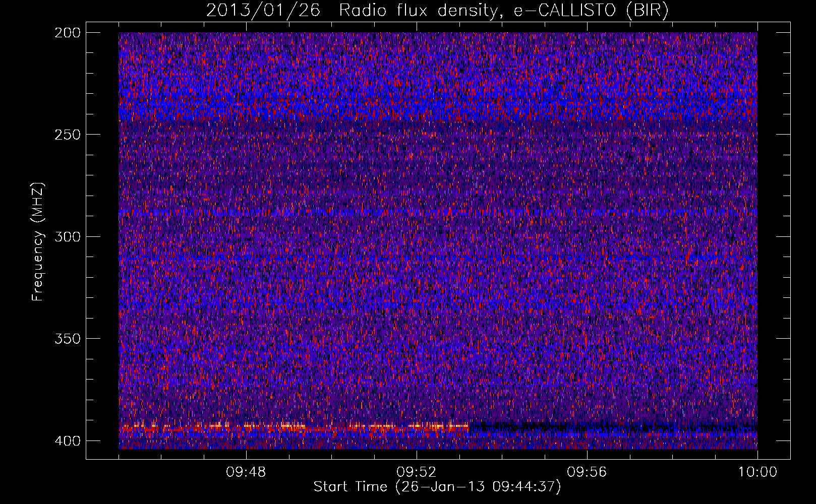Click the plot title '2013/01/26 Radio flux density, e-CALLISTO (BIR)'
The image size is (816, 504).
[x=437, y=11]
